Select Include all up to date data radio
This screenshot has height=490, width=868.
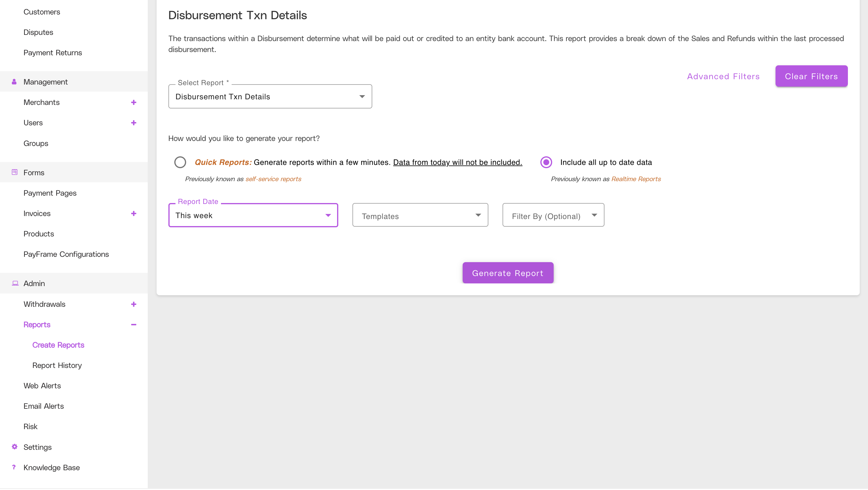(546, 162)
